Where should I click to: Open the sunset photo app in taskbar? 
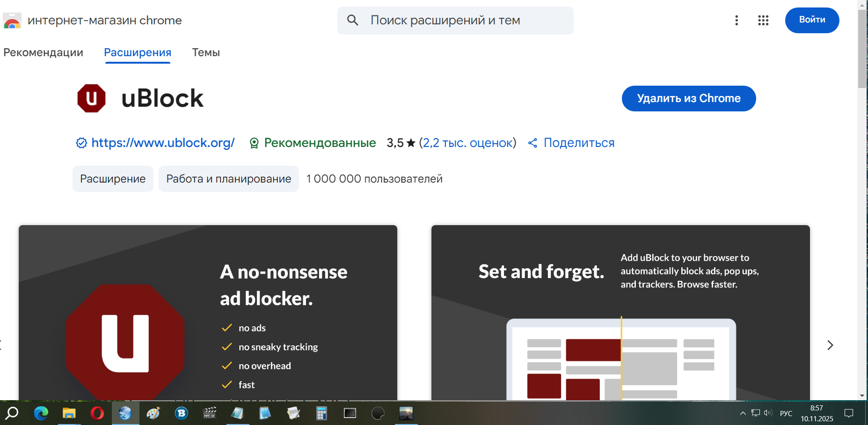tap(406, 413)
